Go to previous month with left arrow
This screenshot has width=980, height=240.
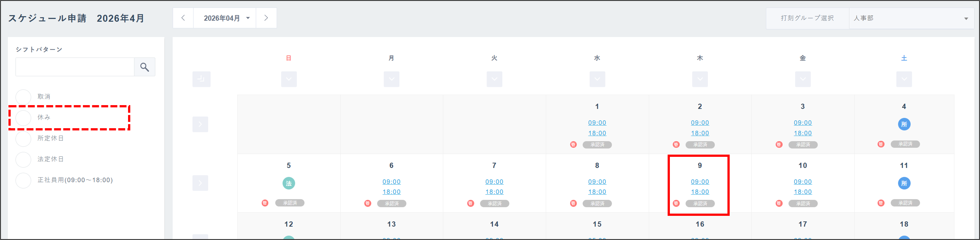[x=183, y=18]
